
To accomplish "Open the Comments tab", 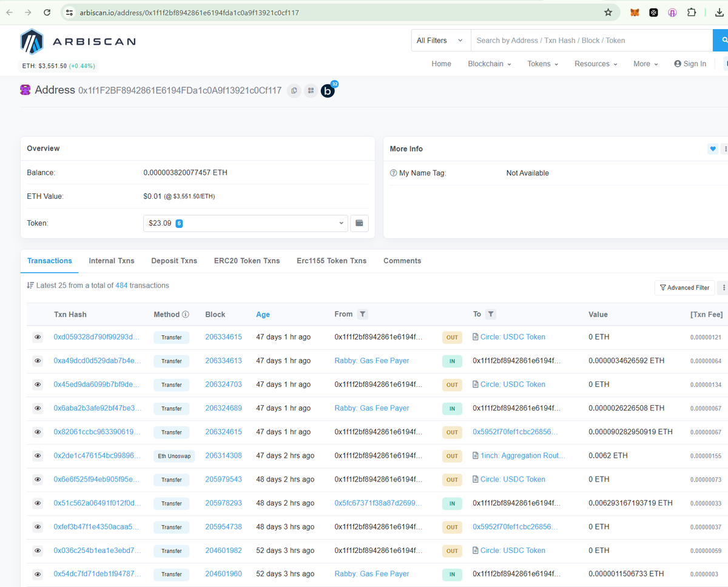I will click(402, 261).
